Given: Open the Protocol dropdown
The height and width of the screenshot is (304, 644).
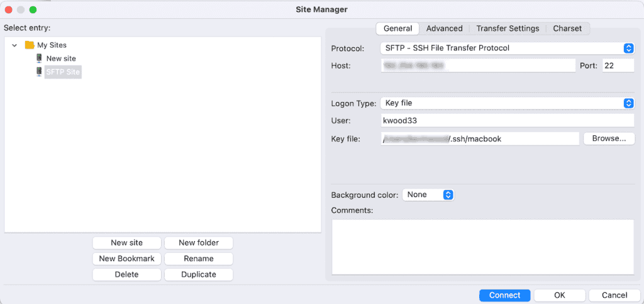Looking at the screenshot, I should pos(507,48).
